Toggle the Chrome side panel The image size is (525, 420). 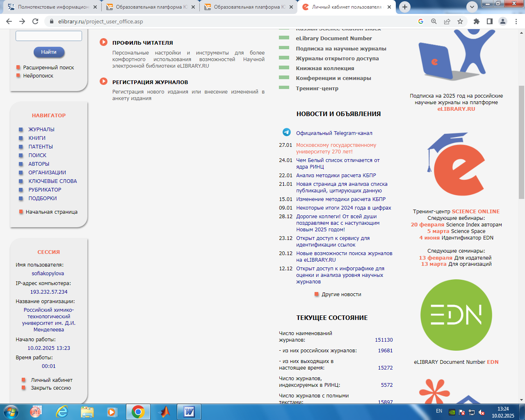tap(489, 21)
